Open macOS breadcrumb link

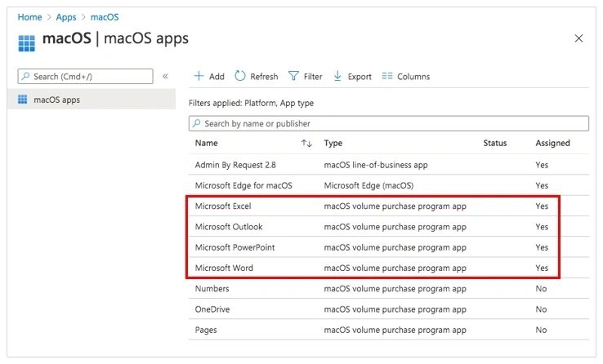(x=105, y=17)
